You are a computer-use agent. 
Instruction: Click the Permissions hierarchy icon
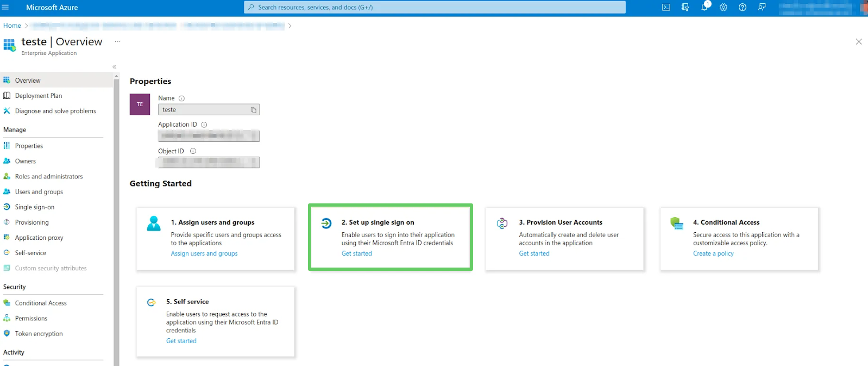pyautogui.click(x=7, y=318)
